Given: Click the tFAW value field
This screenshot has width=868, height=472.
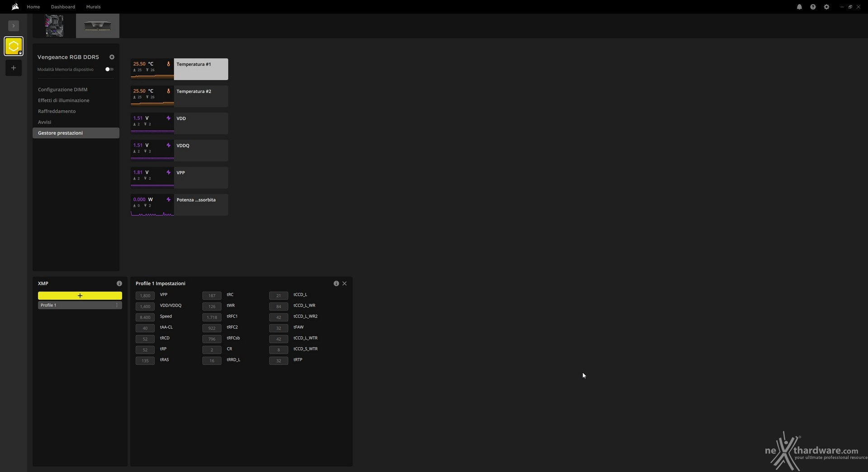Looking at the screenshot, I should click(x=278, y=328).
